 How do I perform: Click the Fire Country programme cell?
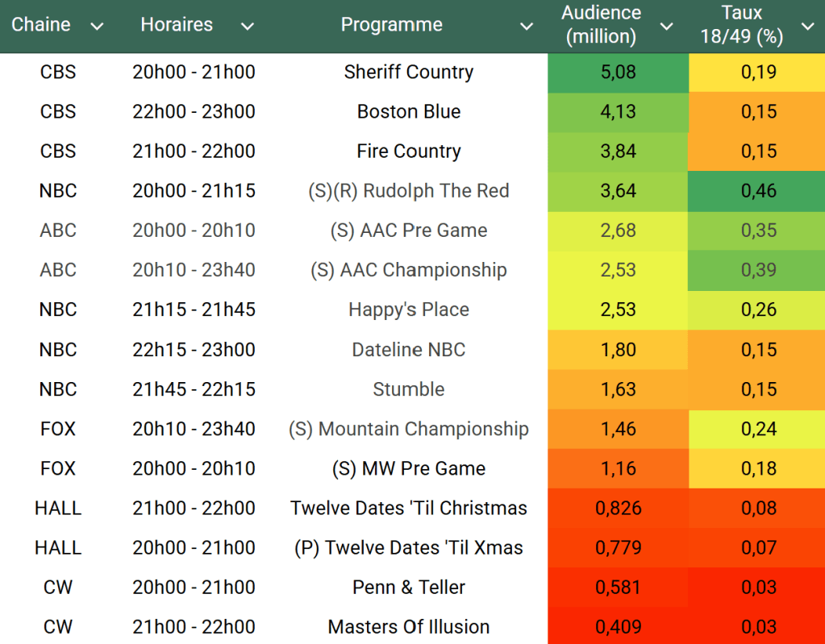[408, 152]
